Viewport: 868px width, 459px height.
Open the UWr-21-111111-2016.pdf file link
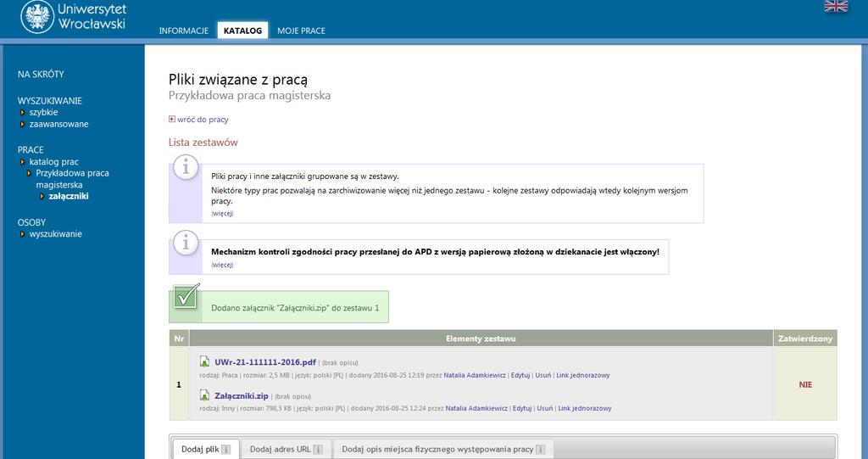coord(265,362)
